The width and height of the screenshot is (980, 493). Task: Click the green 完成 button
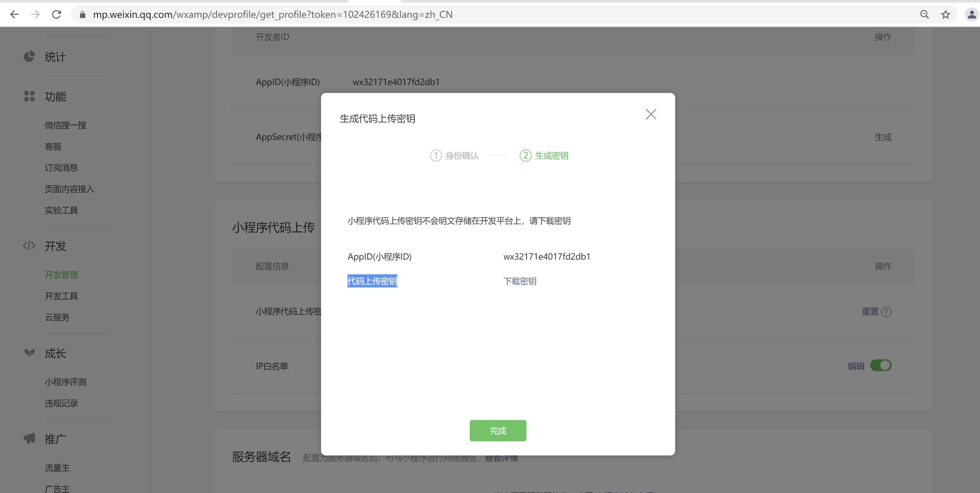click(x=498, y=431)
